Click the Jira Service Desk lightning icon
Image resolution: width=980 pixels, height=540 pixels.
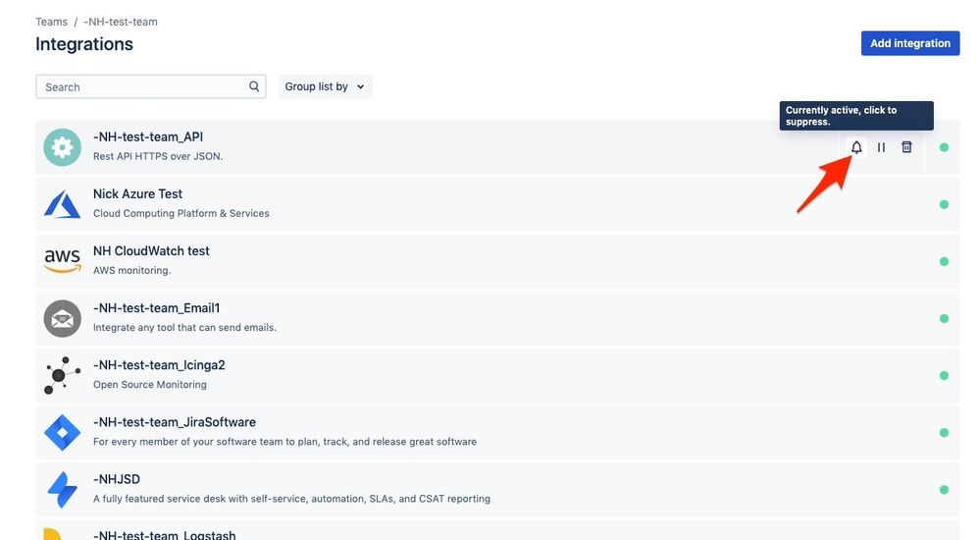point(62,489)
